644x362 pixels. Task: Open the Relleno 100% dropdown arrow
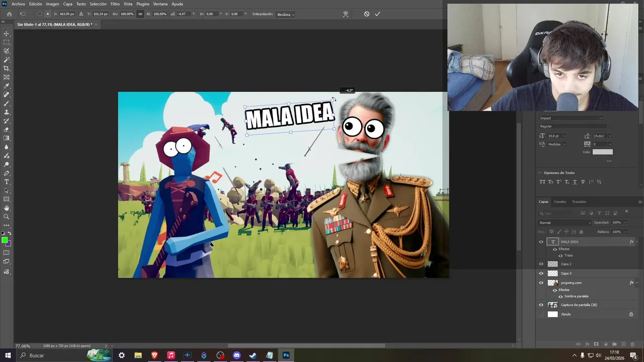[x=625, y=232]
